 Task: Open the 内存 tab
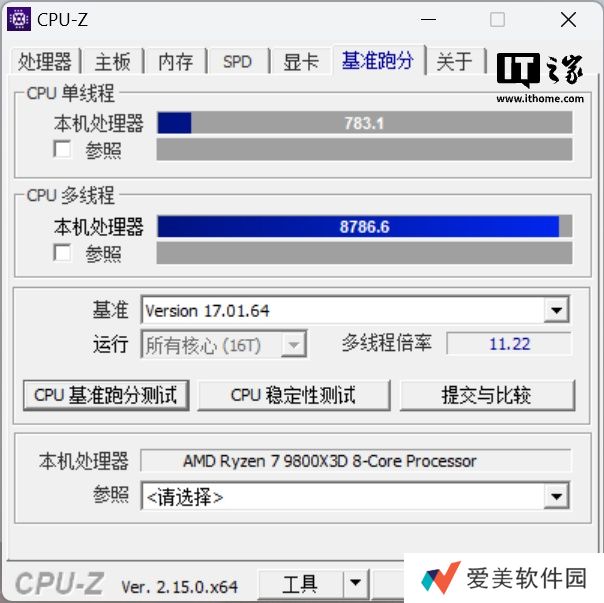(175, 61)
